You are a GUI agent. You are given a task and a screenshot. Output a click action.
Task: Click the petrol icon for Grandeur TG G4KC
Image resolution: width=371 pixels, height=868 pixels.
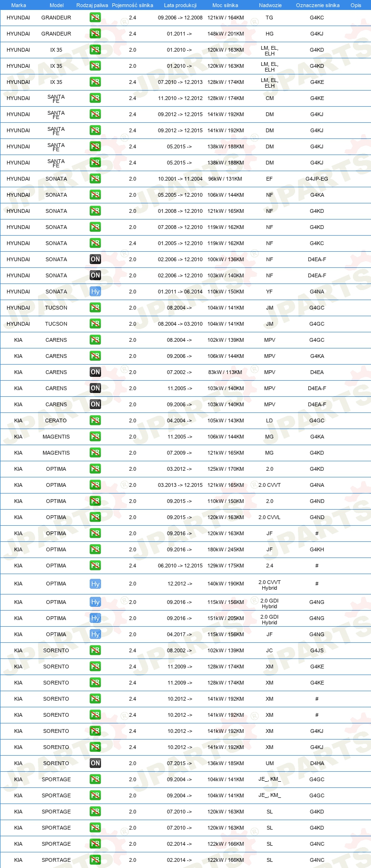pyautogui.click(x=95, y=18)
